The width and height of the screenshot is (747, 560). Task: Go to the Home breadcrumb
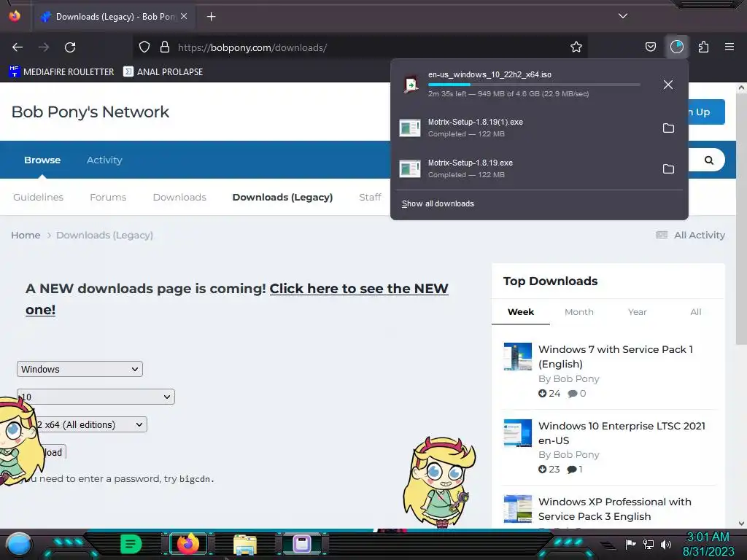point(26,236)
